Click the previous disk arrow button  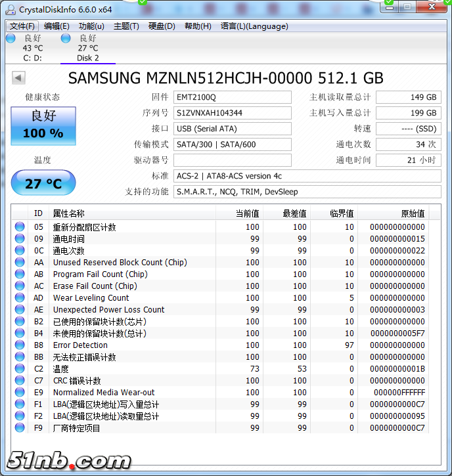(x=18, y=78)
